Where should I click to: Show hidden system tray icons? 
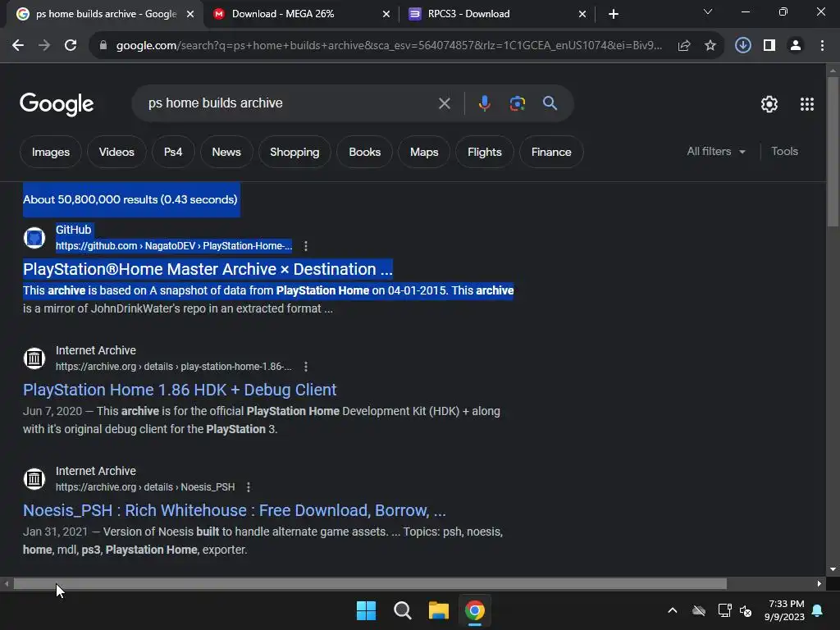(673, 610)
